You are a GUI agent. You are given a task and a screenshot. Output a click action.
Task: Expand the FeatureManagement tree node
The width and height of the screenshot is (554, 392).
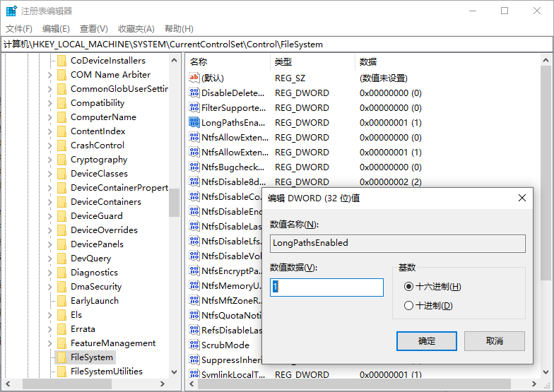(x=49, y=343)
